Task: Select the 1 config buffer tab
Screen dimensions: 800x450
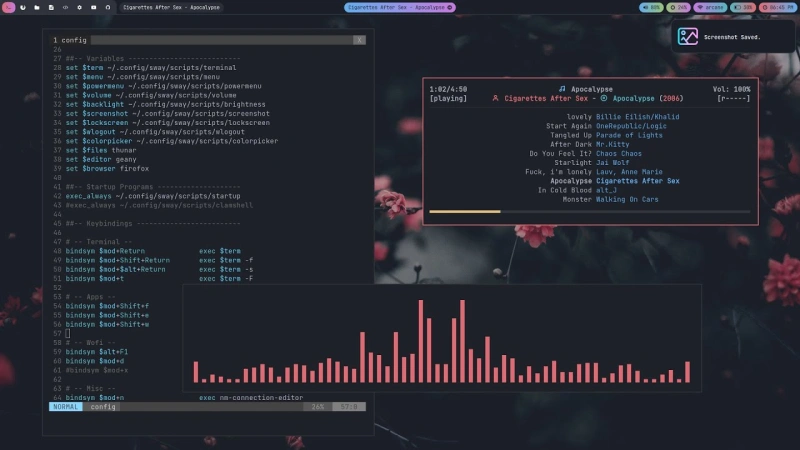Action: (x=70, y=40)
